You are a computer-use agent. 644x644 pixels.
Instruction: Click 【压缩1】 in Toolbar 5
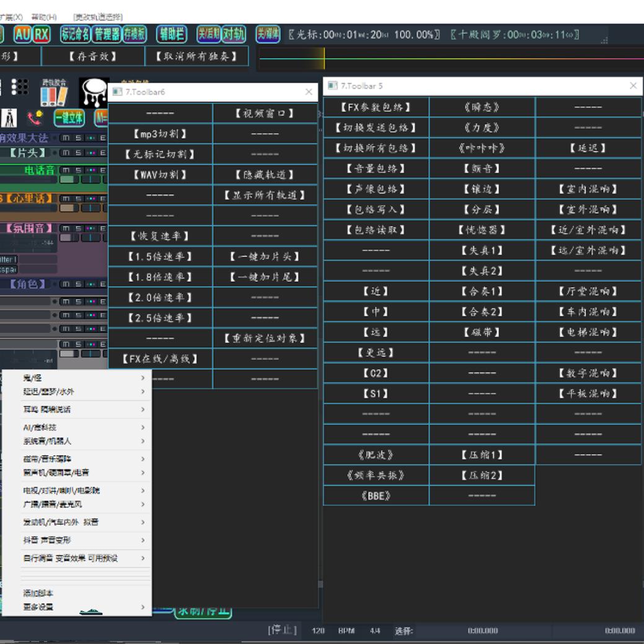[x=482, y=455]
